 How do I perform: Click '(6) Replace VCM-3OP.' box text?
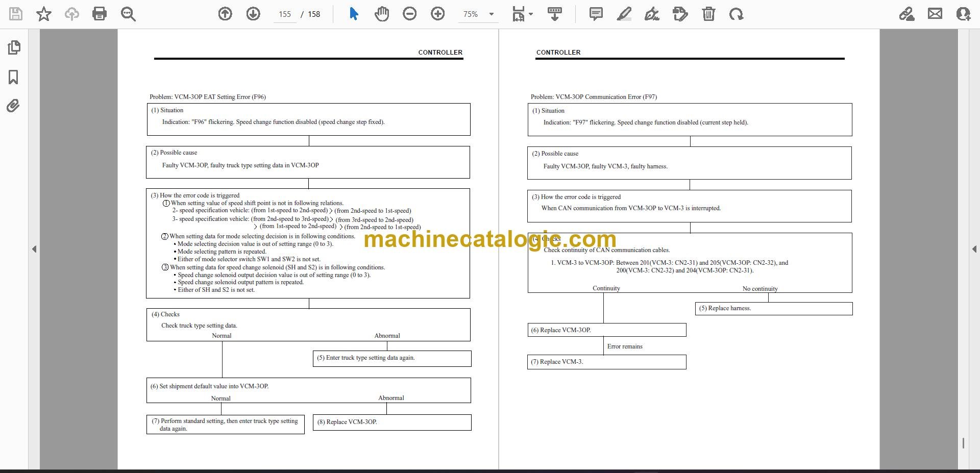pos(561,330)
